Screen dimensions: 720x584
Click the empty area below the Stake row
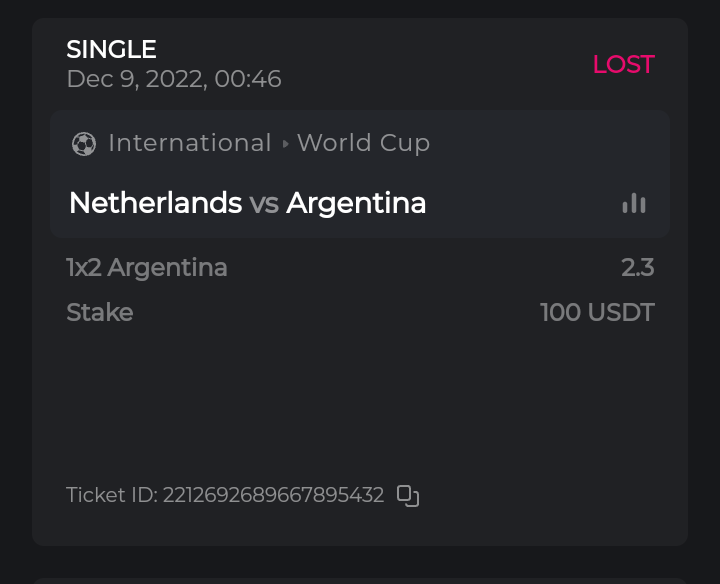tap(360, 400)
